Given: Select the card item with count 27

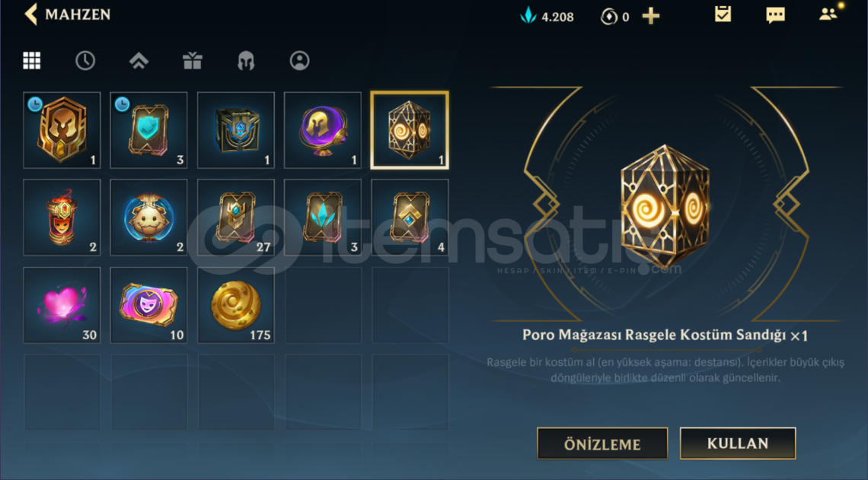Looking at the screenshot, I should pos(236,218).
